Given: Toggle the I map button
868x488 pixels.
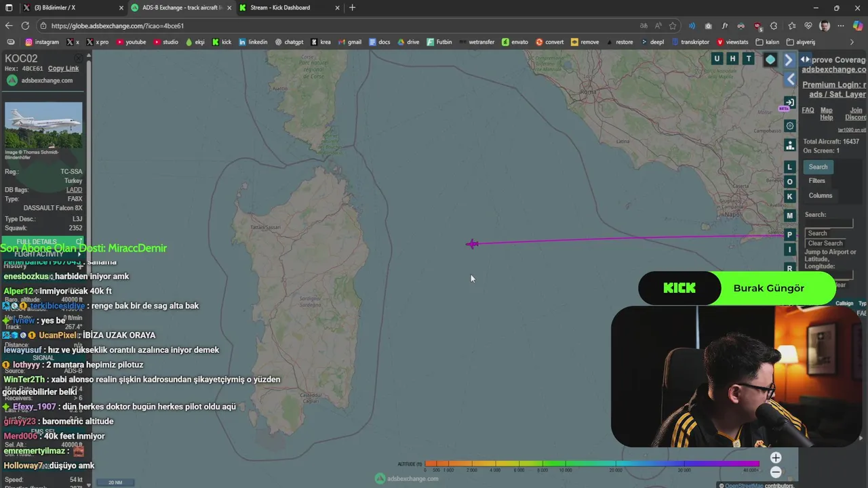Looking at the screenshot, I should [x=789, y=249].
